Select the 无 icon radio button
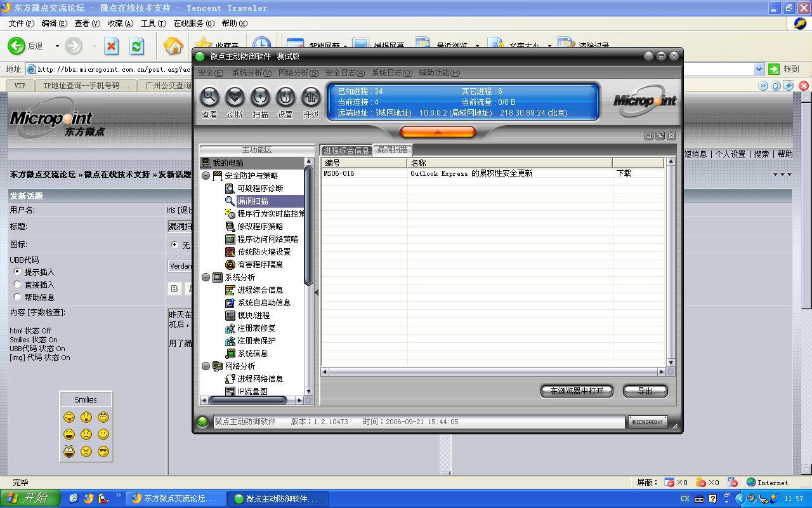The image size is (812, 508). pos(174,244)
